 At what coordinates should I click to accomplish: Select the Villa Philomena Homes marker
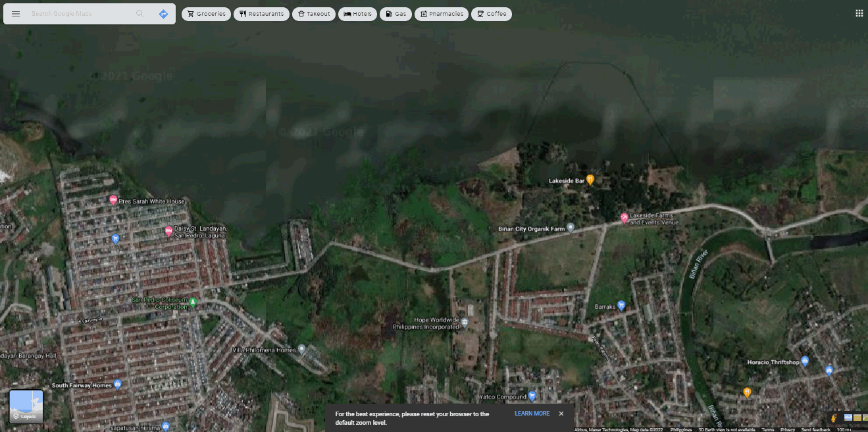[301, 349]
